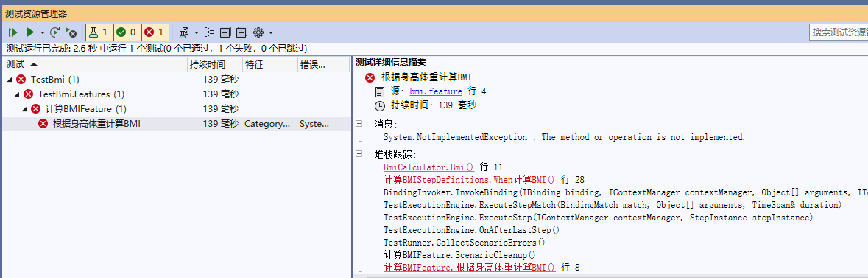Select the TestBmi (1) tree row
The width and height of the screenshot is (868, 278).
coord(176,80)
